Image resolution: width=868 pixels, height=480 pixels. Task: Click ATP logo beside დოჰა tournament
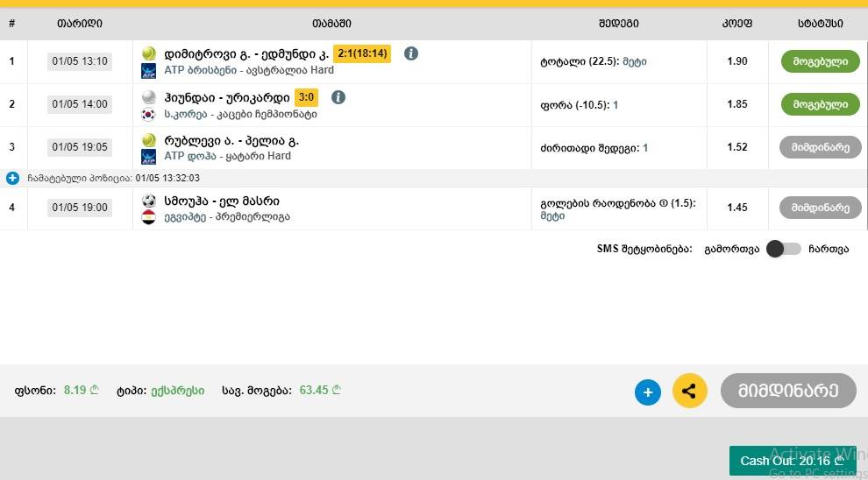tap(149, 157)
